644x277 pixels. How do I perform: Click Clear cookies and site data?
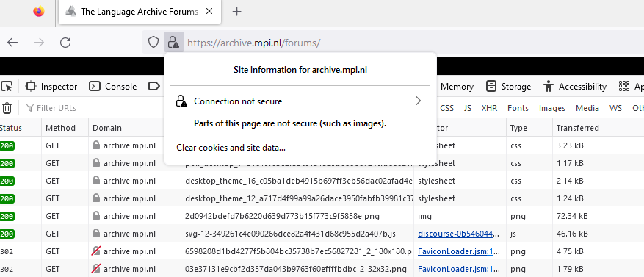231,148
